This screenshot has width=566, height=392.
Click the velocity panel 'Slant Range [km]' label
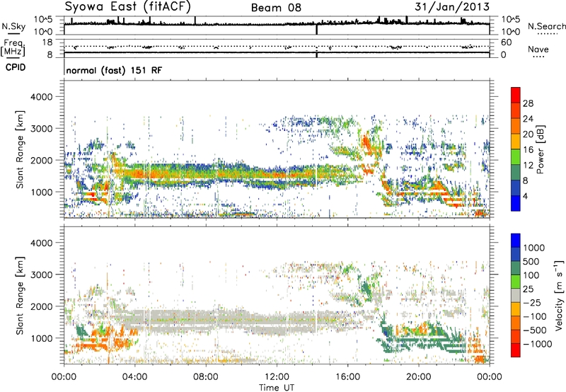pyautogui.click(x=20, y=296)
